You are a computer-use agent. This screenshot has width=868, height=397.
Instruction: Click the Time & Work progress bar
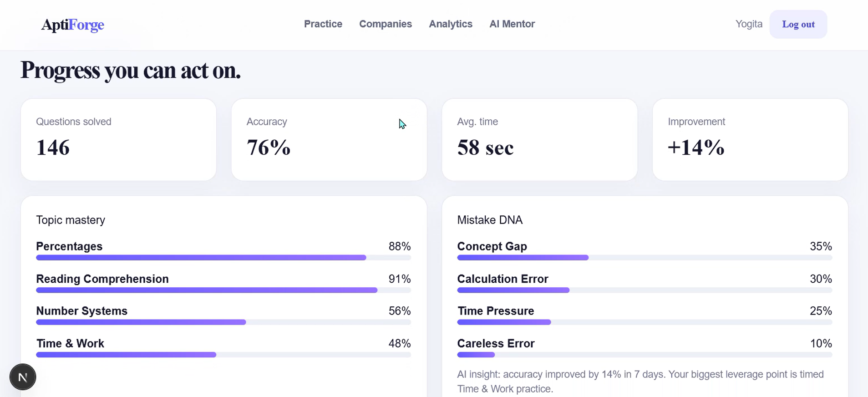[223, 355]
